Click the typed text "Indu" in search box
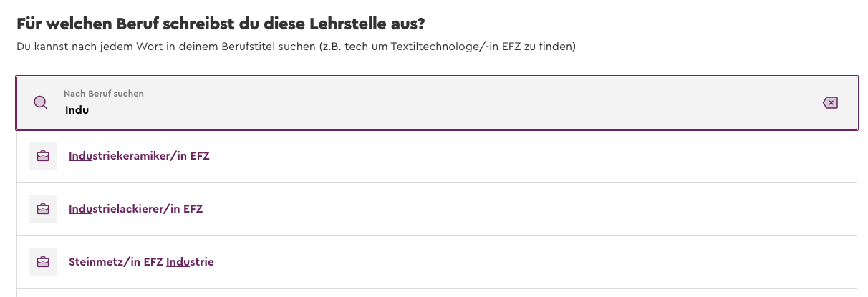868x297 pixels. click(x=77, y=110)
